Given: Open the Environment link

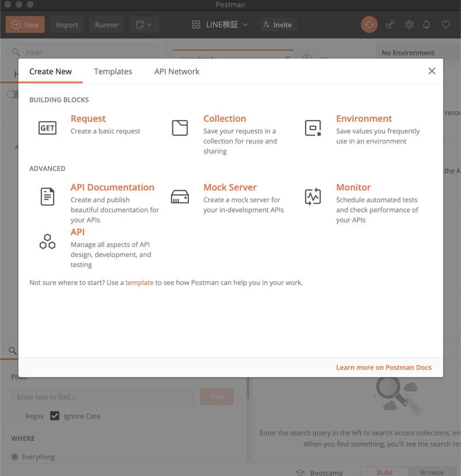Looking at the screenshot, I should tap(364, 118).
